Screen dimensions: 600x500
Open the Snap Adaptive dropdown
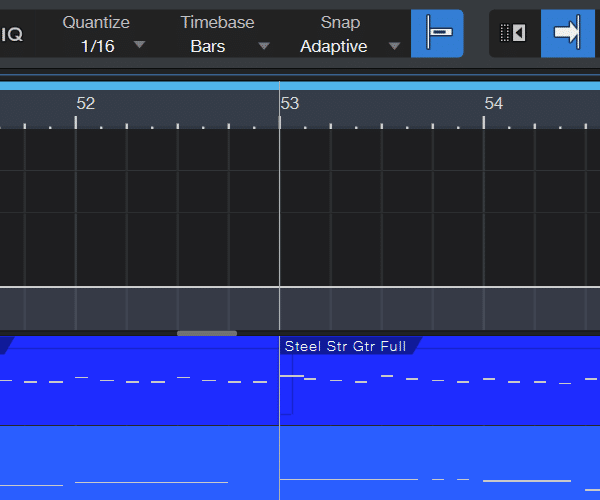(394, 46)
